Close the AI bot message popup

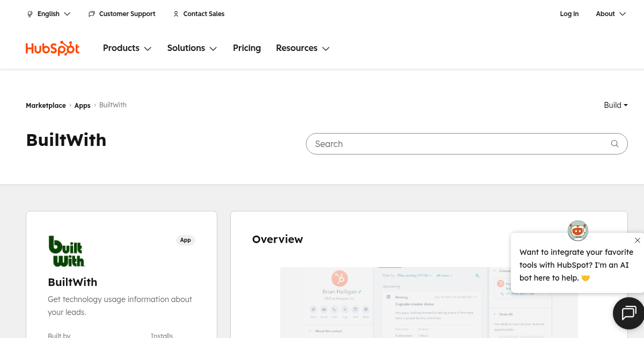click(637, 240)
